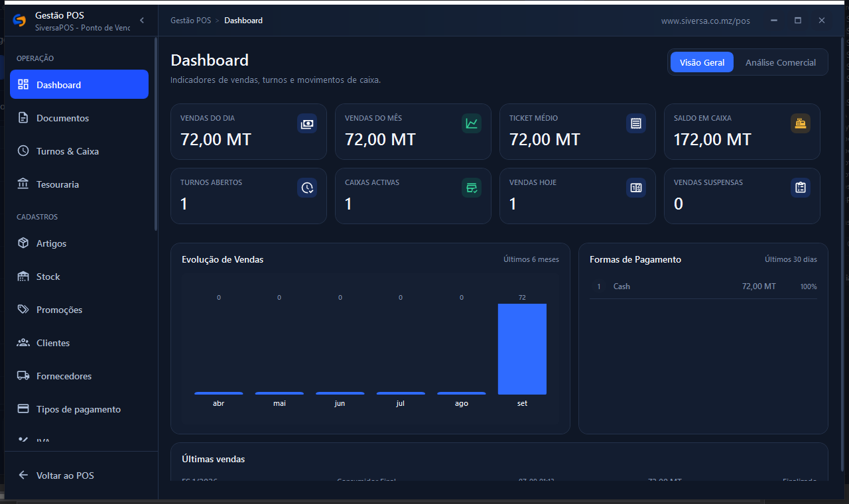The image size is (849, 504).
Task: Click the Vendas Suspensas count 0
Action: tap(679, 204)
